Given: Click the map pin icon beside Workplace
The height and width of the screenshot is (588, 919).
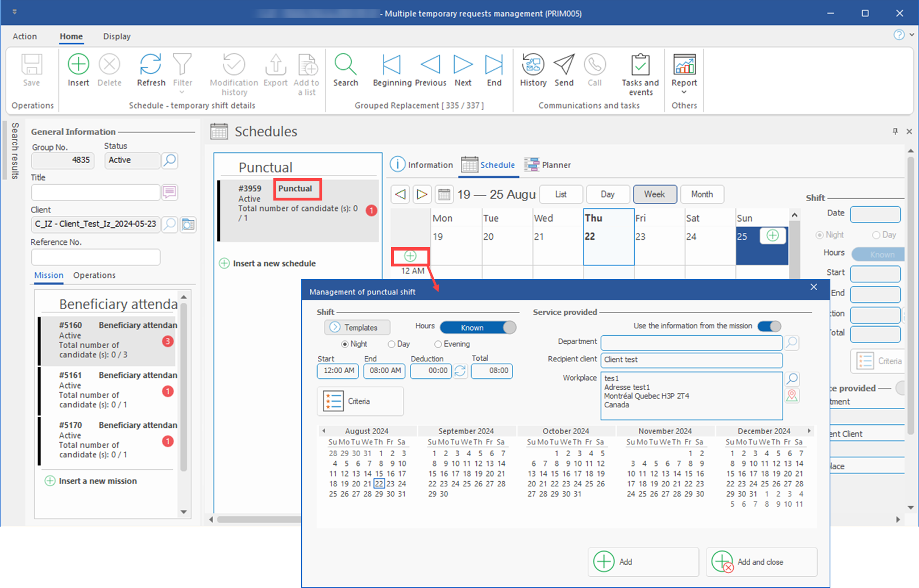Looking at the screenshot, I should pos(792,396).
